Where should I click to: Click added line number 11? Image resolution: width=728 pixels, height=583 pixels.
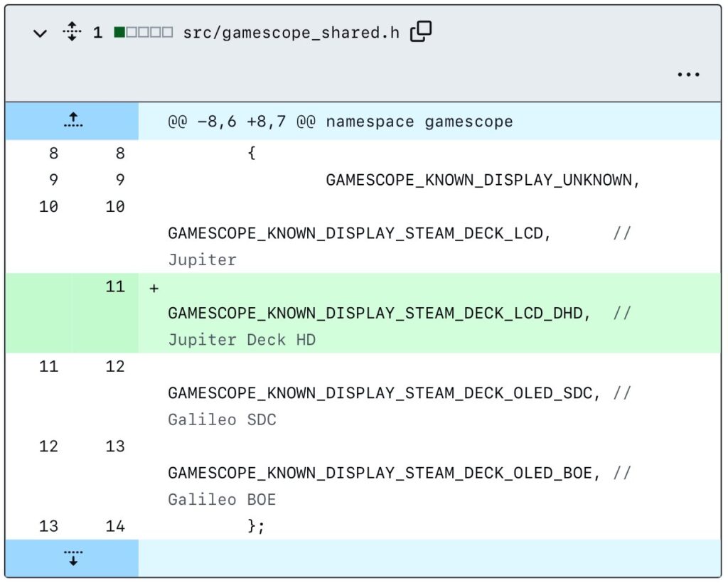point(115,287)
